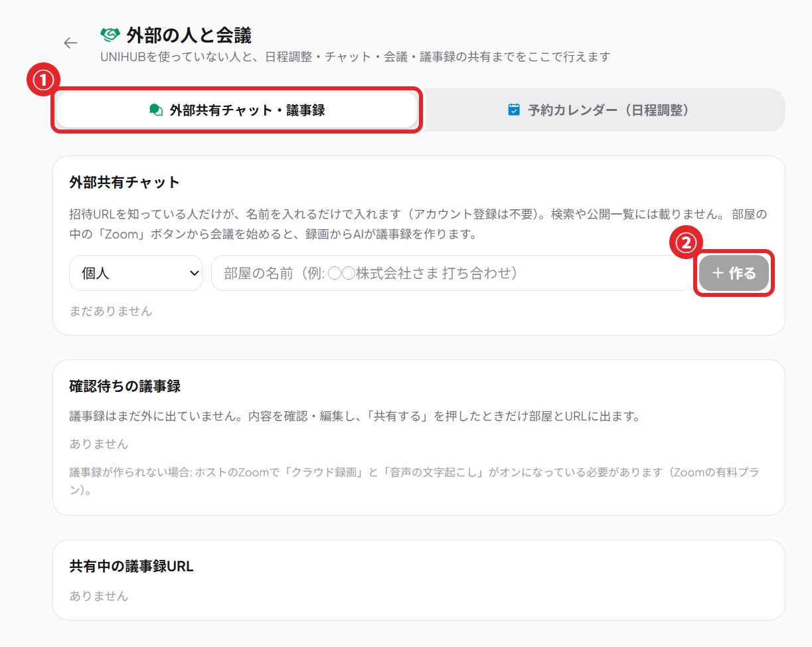812x647 pixels.
Task: Click the まだありません empty-state text
Action: pyautogui.click(x=111, y=311)
